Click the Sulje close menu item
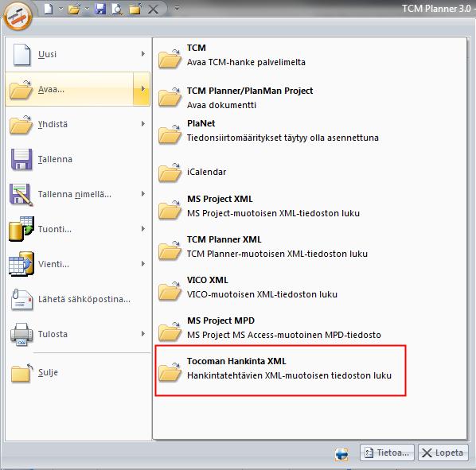Screen dimensions: 476x470 (78, 372)
